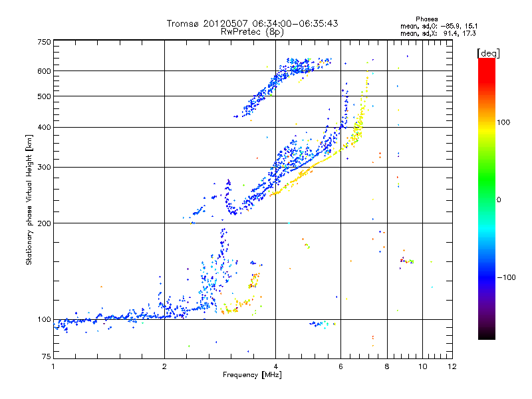The width and height of the screenshot is (532, 399).
Task: Click the 'mean, sd,O: -85.9, 15.1' line
Action: (x=439, y=26)
